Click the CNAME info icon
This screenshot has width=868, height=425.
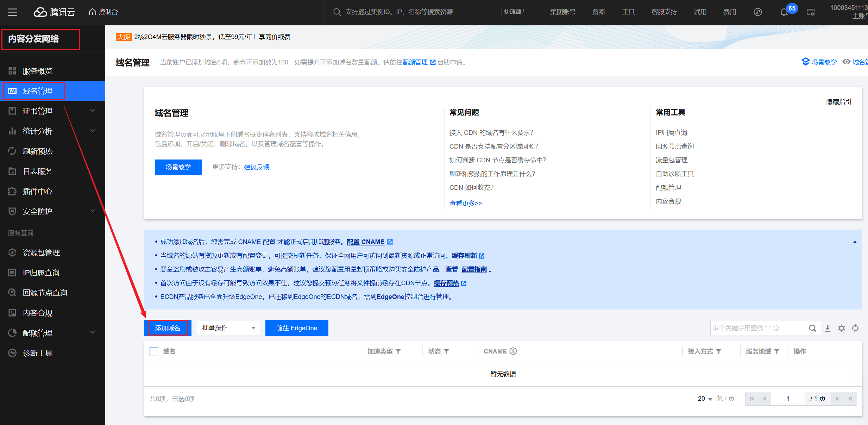click(513, 351)
